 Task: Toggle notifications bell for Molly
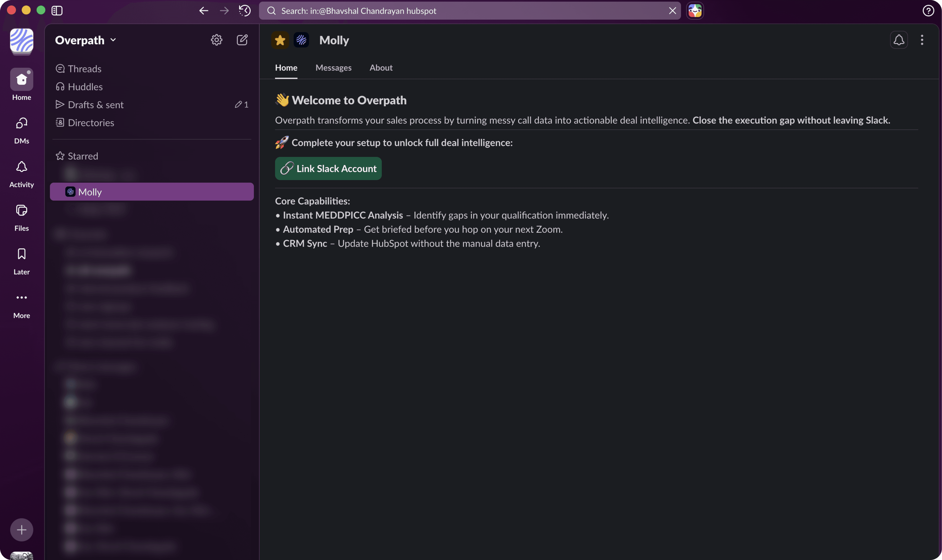(899, 40)
